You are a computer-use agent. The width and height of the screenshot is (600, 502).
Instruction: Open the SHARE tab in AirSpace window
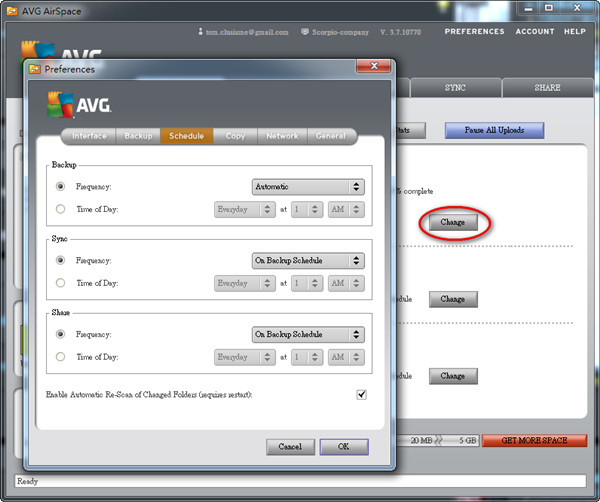[x=548, y=88]
